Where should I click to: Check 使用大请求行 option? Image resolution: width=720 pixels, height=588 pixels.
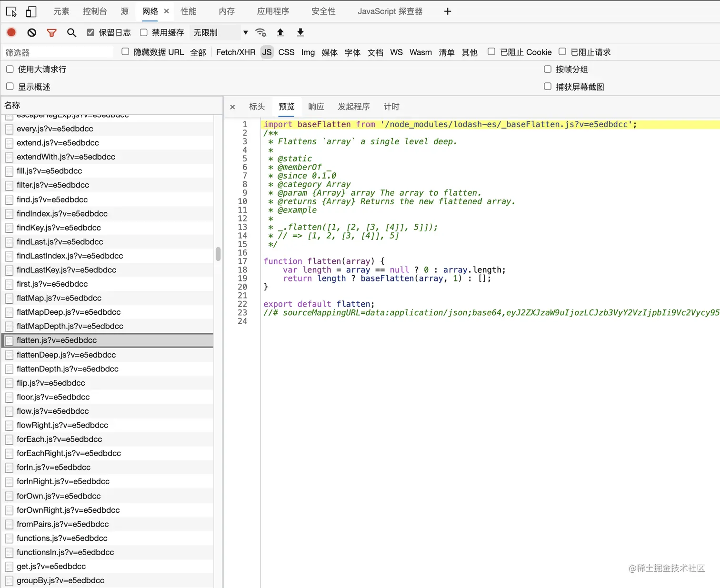(x=10, y=69)
